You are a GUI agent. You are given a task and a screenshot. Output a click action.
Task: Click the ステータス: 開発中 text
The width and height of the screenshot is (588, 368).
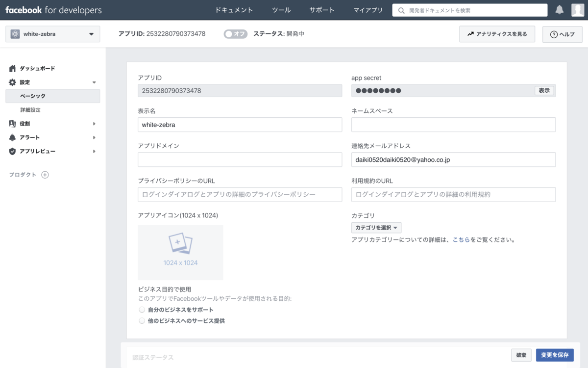(279, 34)
